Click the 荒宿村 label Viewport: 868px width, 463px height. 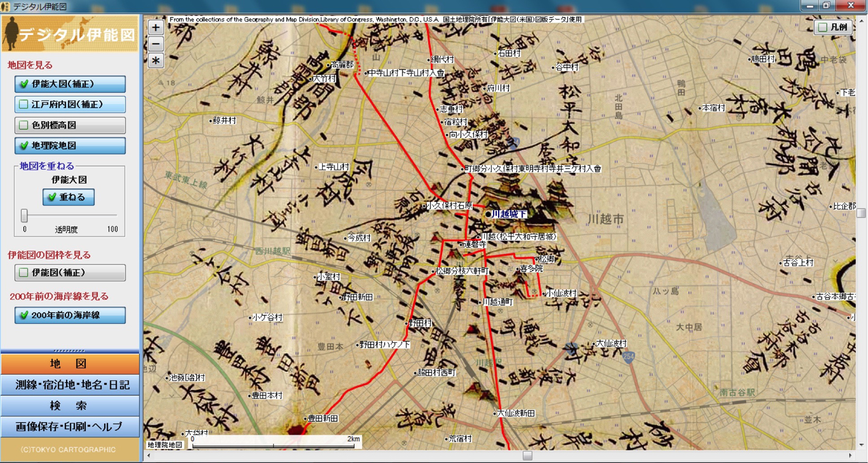tap(460, 439)
